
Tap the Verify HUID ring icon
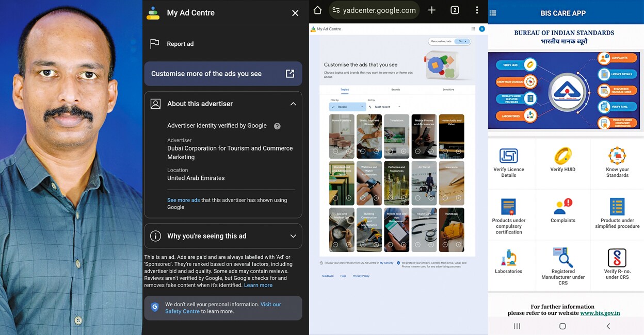[562, 156]
